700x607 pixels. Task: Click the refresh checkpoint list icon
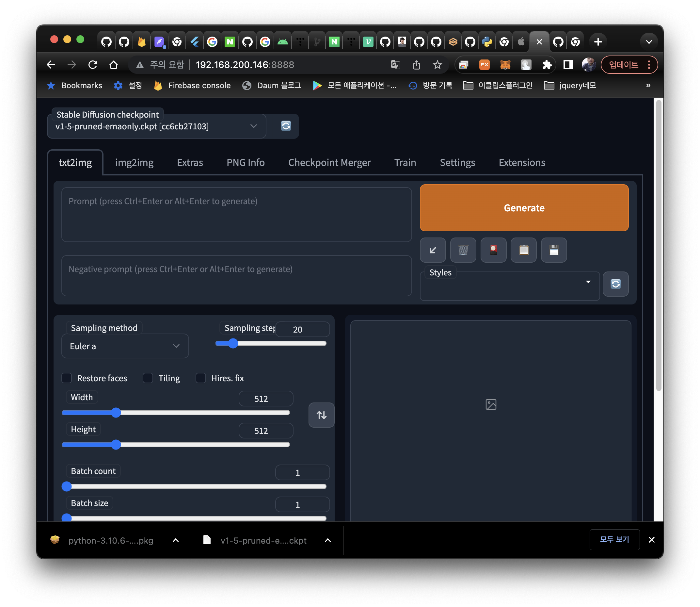click(286, 126)
